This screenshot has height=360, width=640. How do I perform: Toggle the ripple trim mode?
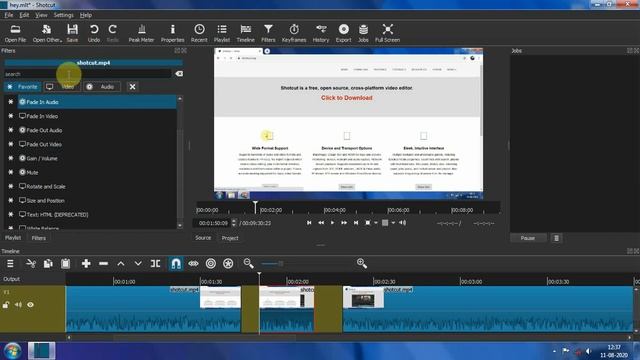(211, 264)
